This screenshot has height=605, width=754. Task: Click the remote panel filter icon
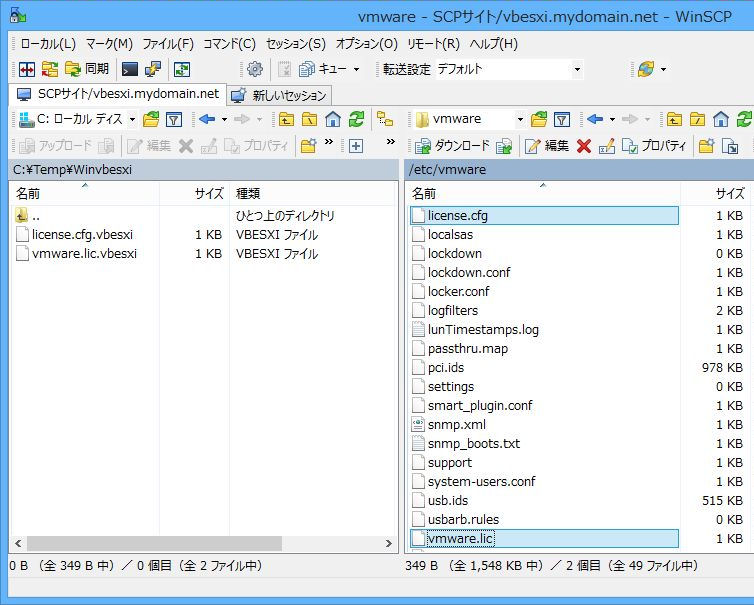562,119
